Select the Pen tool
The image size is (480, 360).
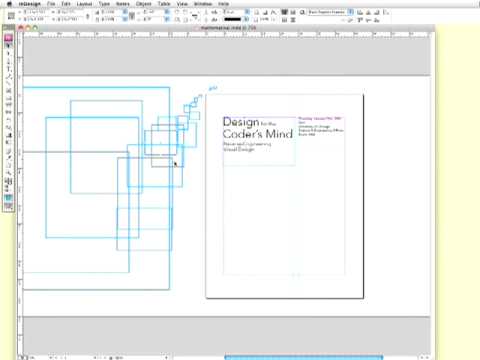[x=9, y=61]
